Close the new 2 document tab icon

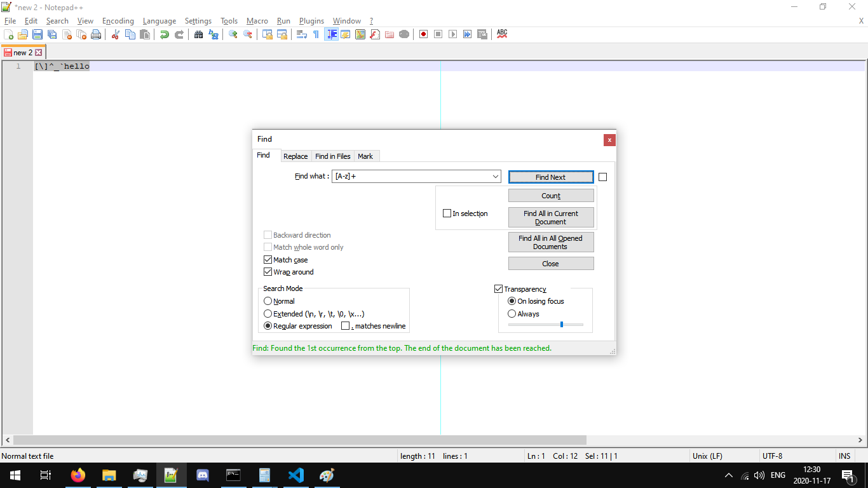38,53
